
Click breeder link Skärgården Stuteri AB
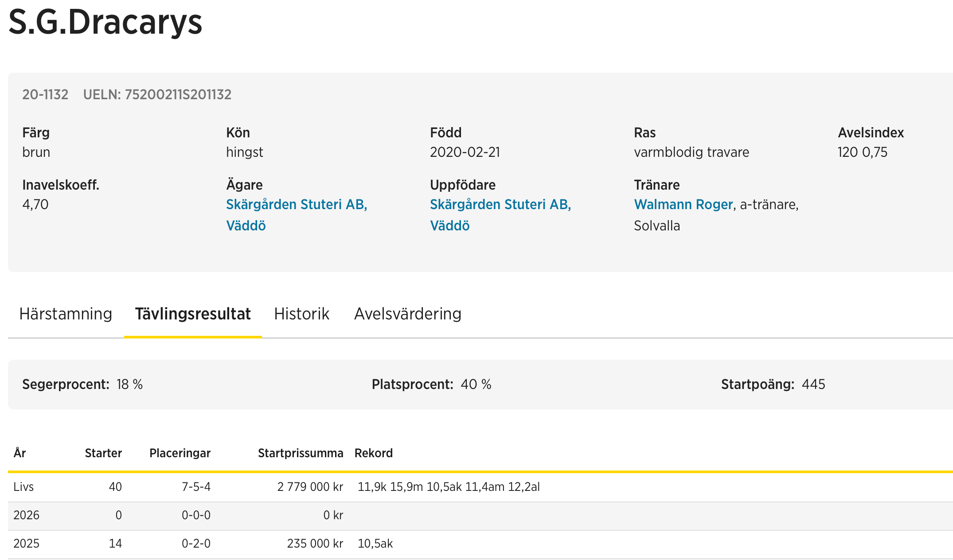[500, 204]
